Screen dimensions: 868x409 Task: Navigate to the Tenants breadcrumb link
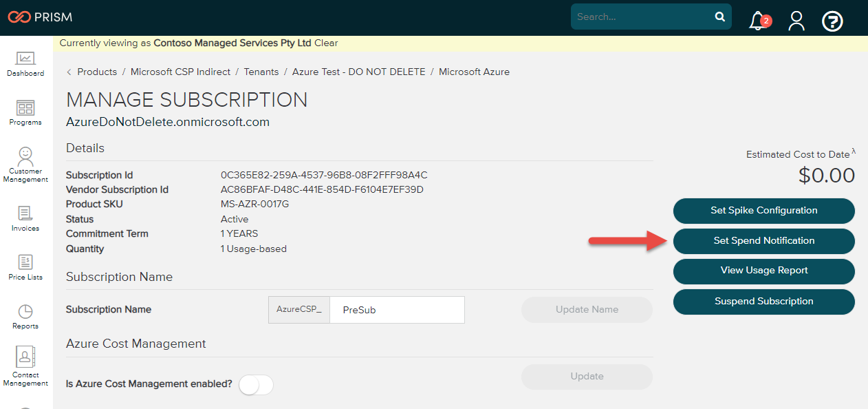261,72
